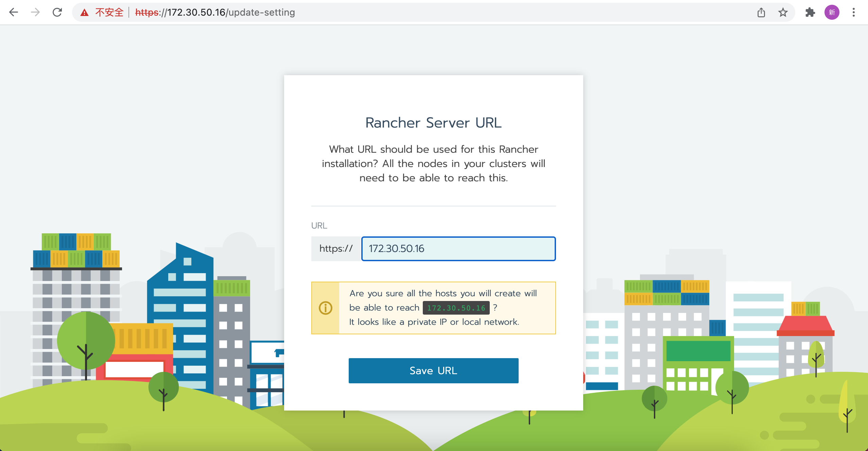This screenshot has width=868, height=451.
Task: Click the private IP warning message text
Action: (443, 308)
